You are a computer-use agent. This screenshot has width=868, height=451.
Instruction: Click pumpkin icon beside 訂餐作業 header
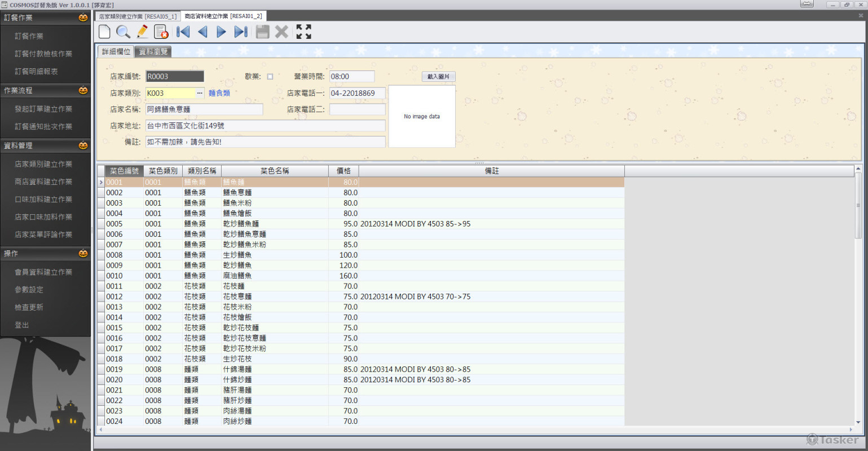[x=83, y=17]
